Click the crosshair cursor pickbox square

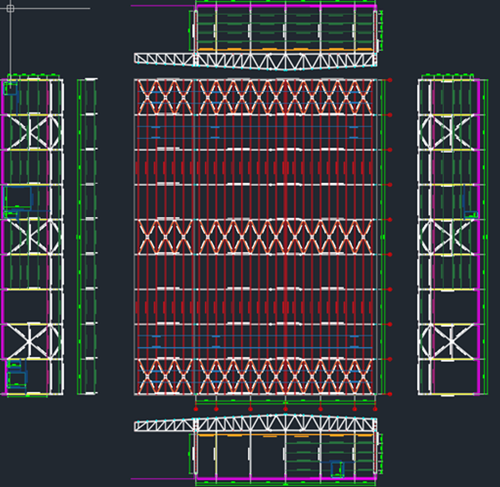tap(10, 8)
